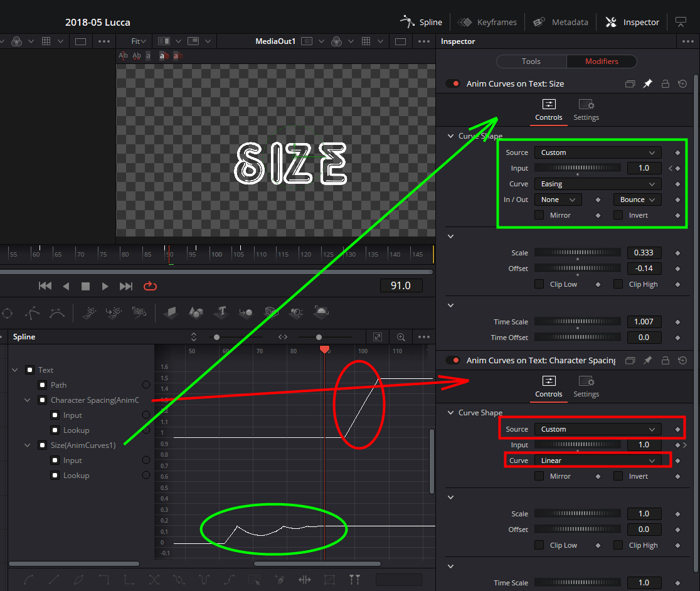Collapse the Text tree node
Screen dimensions: 700x591
coord(15,370)
